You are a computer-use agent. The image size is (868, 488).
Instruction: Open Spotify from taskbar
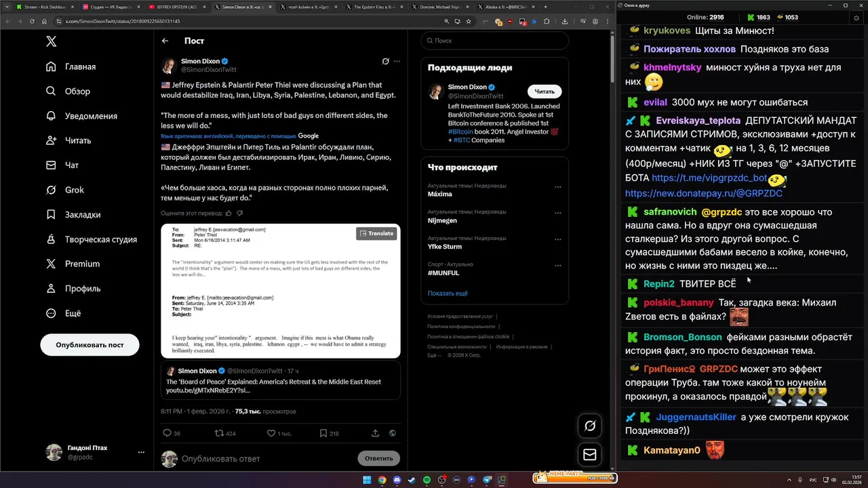[x=427, y=480]
